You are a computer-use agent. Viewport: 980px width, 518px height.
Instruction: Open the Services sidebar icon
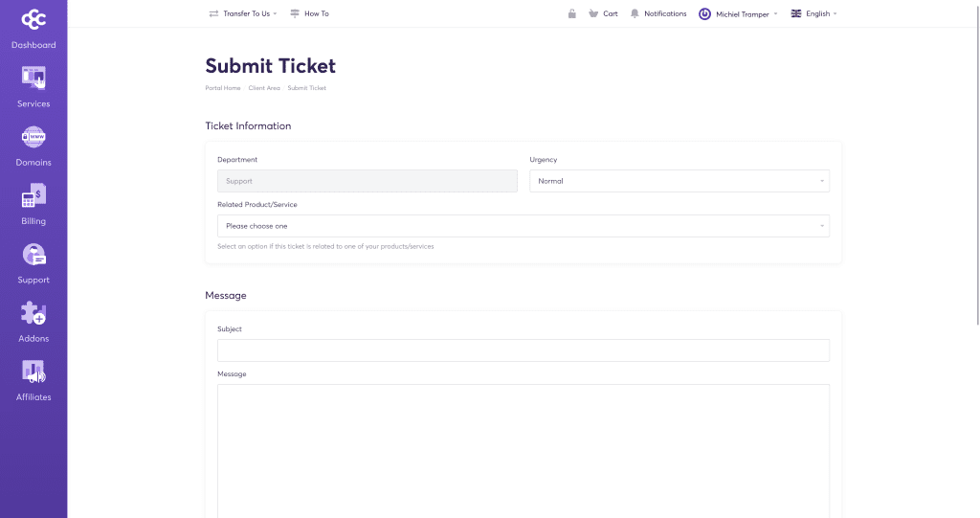33,79
